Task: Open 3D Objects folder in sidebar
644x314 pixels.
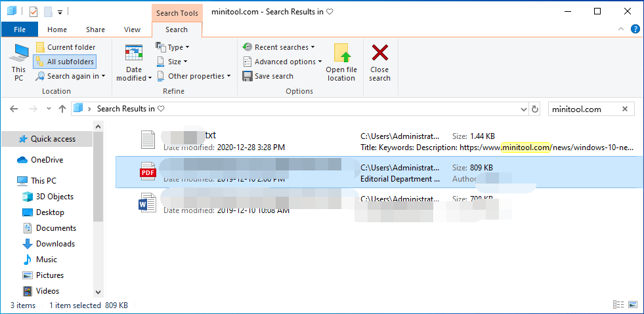Action: click(48, 197)
